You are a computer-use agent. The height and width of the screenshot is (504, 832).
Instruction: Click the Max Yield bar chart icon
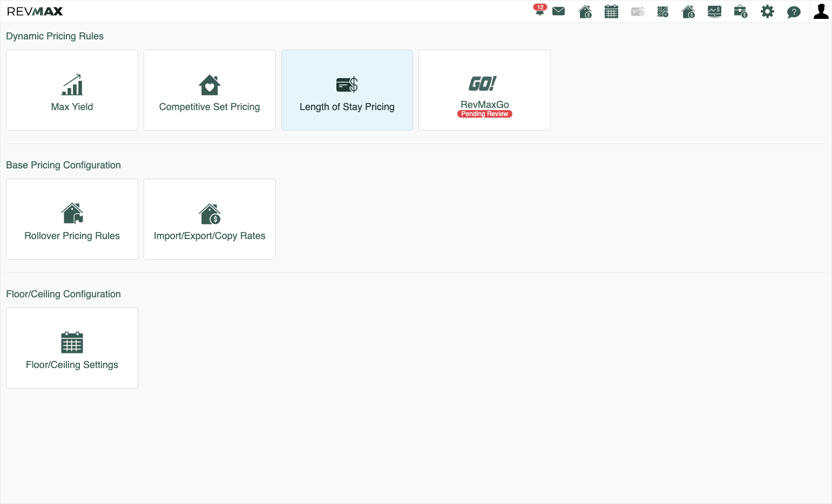pos(72,85)
